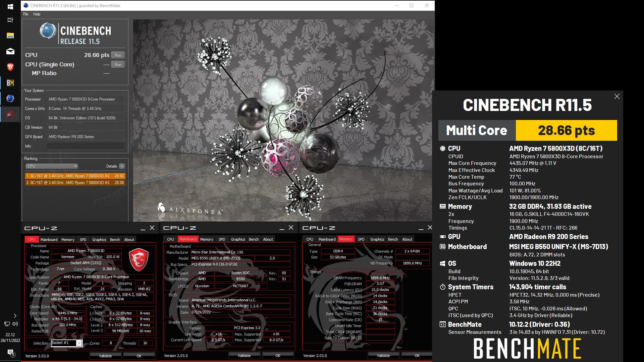Open network status icon in system tray
This screenshot has width=644, height=362.
pyautogui.click(x=7, y=324)
